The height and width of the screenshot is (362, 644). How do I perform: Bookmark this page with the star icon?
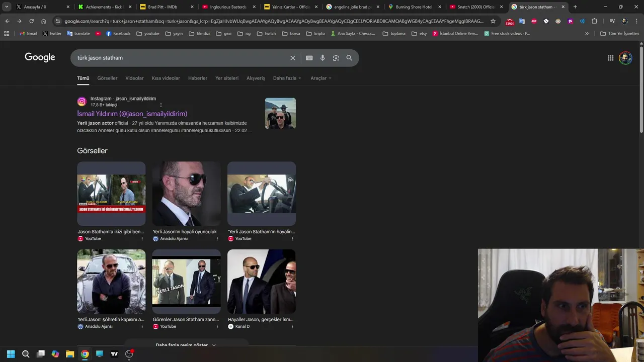(493, 21)
